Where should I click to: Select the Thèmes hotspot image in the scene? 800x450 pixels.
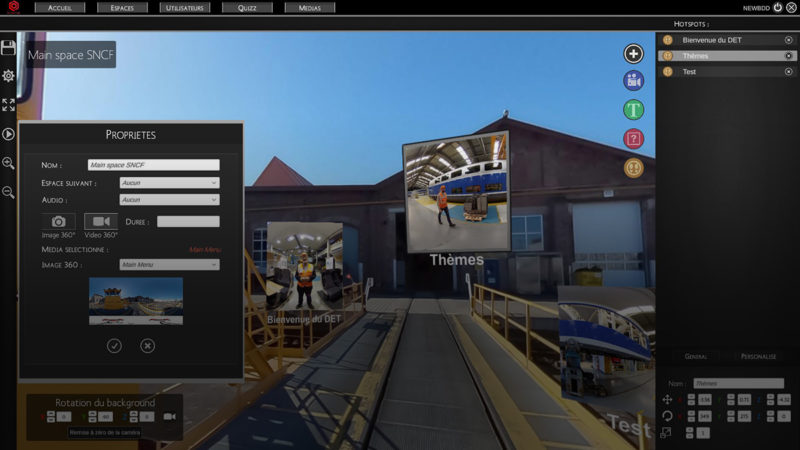point(456,192)
